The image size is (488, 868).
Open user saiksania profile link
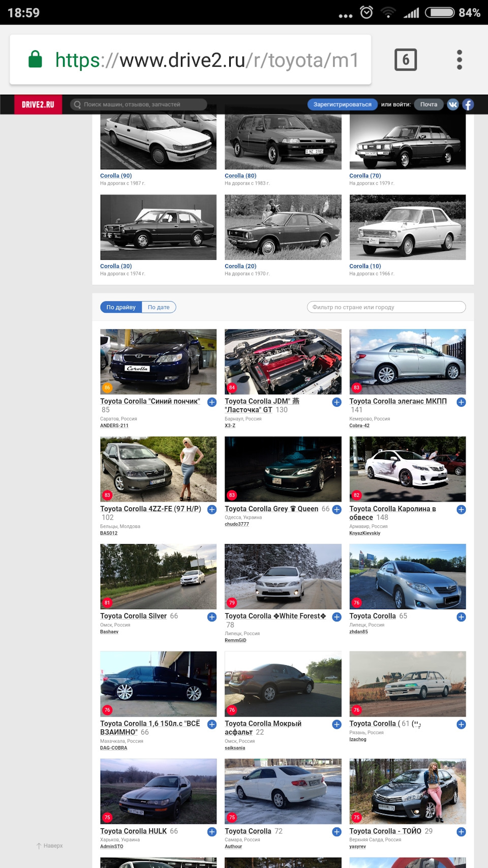[x=235, y=748]
